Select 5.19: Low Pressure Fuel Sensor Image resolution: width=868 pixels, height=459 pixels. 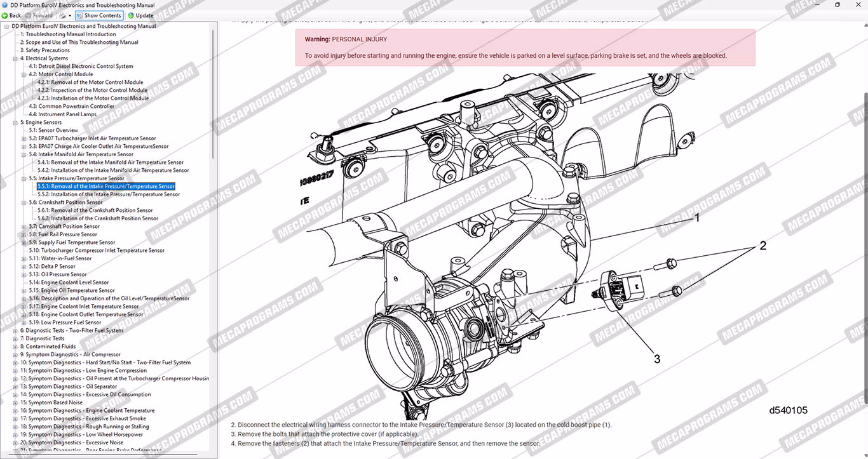click(x=65, y=323)
